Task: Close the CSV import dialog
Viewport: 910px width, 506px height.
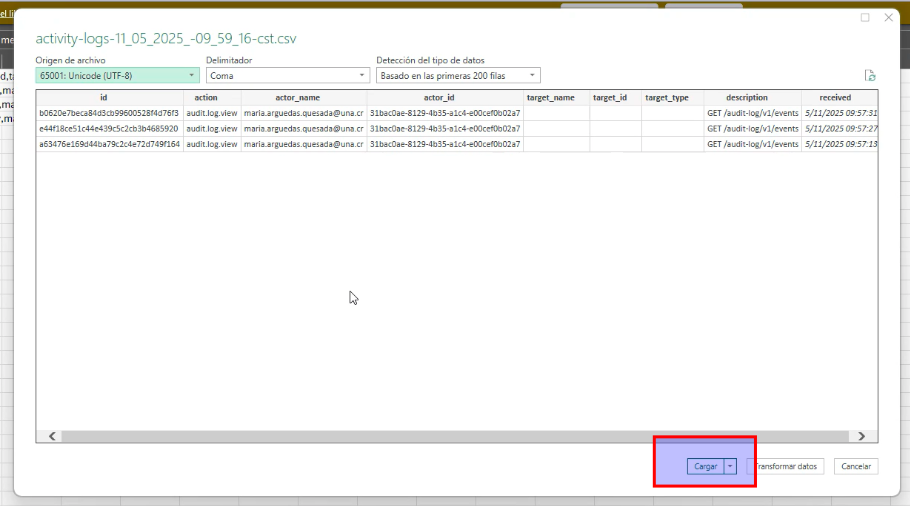Action: coord(888,18)
